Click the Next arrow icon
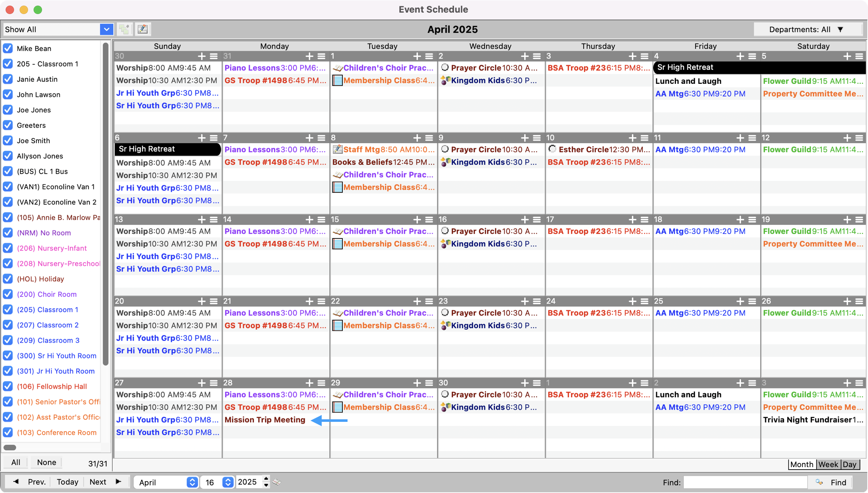The height and width of the screenshot is (493, 868). tap(118, 482)
